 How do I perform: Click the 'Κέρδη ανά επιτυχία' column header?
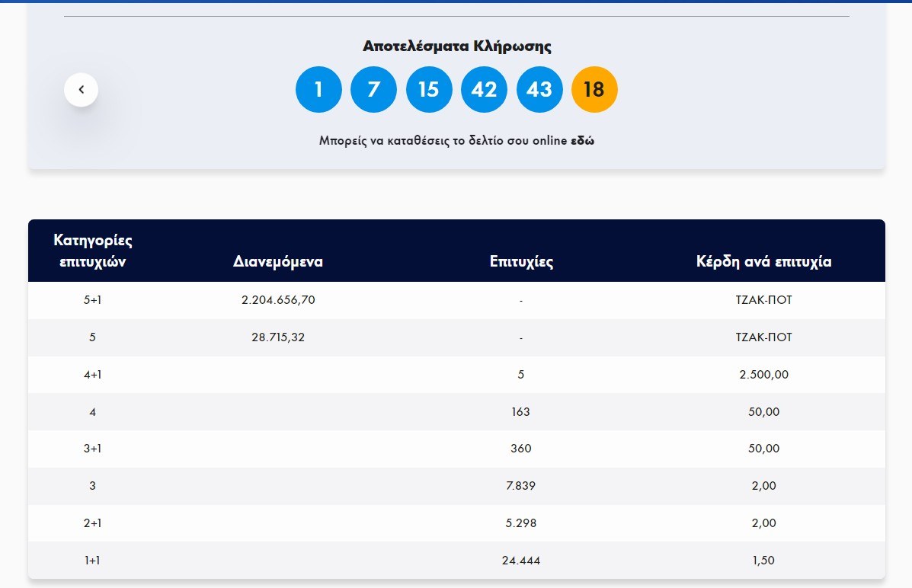pos(763,262)
